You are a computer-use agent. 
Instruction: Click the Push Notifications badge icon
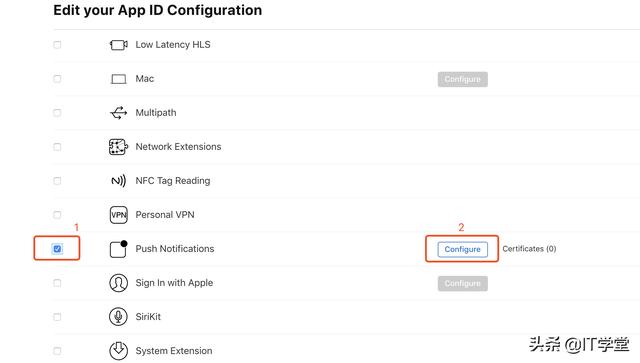[x=118, y=249]
